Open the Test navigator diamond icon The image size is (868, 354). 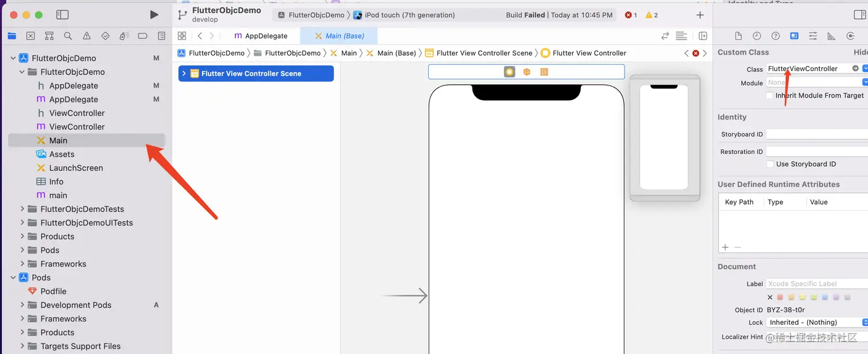(105, 36)
